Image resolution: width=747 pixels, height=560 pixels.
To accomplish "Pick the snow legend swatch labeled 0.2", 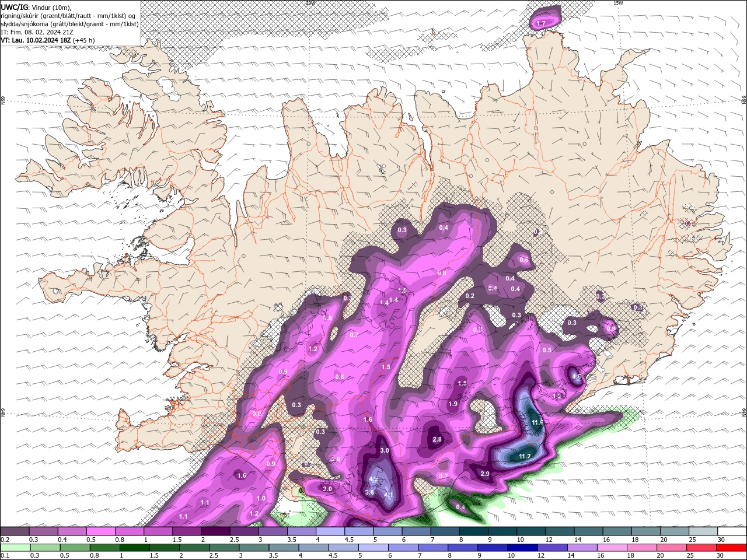I will [15, 531].
